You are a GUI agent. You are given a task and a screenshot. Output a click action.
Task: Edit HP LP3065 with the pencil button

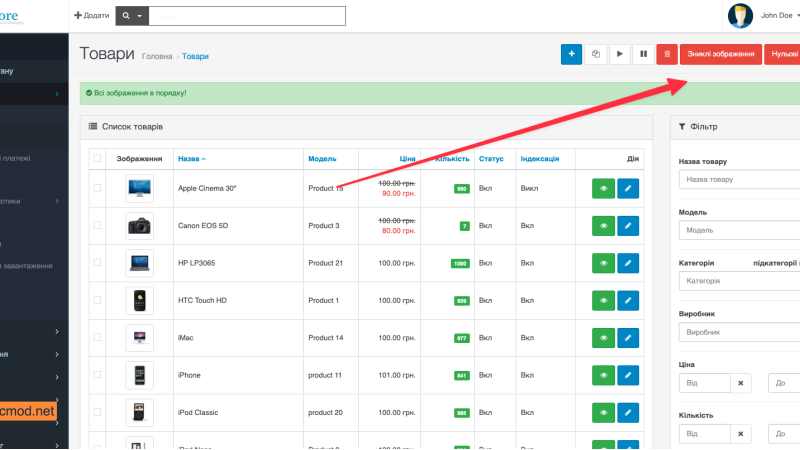pos(628,263)
